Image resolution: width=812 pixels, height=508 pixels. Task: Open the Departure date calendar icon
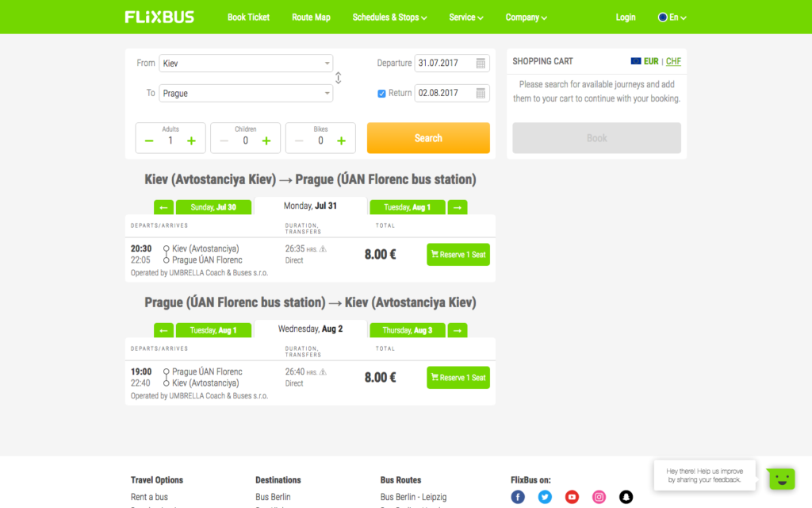(481, 63)
